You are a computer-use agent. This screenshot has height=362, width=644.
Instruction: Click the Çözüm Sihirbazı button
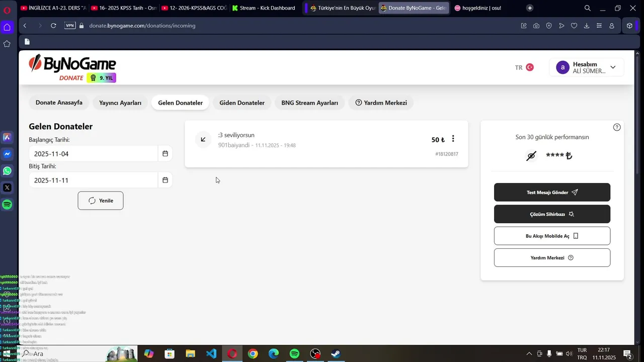(x=552, y=214)
